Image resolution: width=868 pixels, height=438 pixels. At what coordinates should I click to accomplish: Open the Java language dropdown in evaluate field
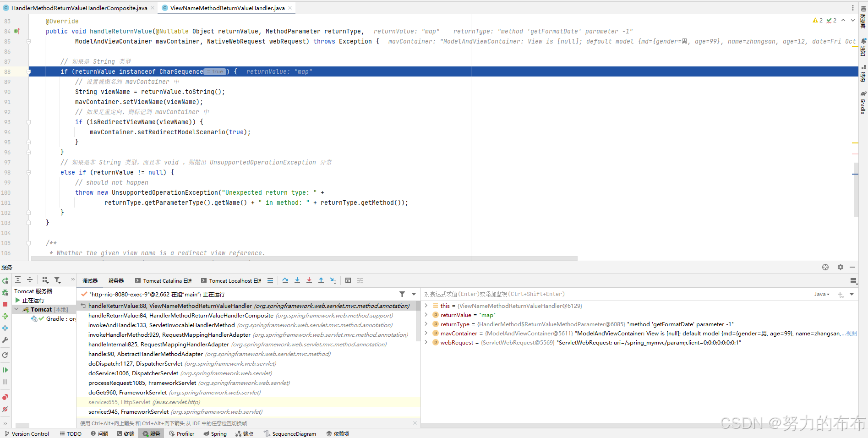click(822, 294)
